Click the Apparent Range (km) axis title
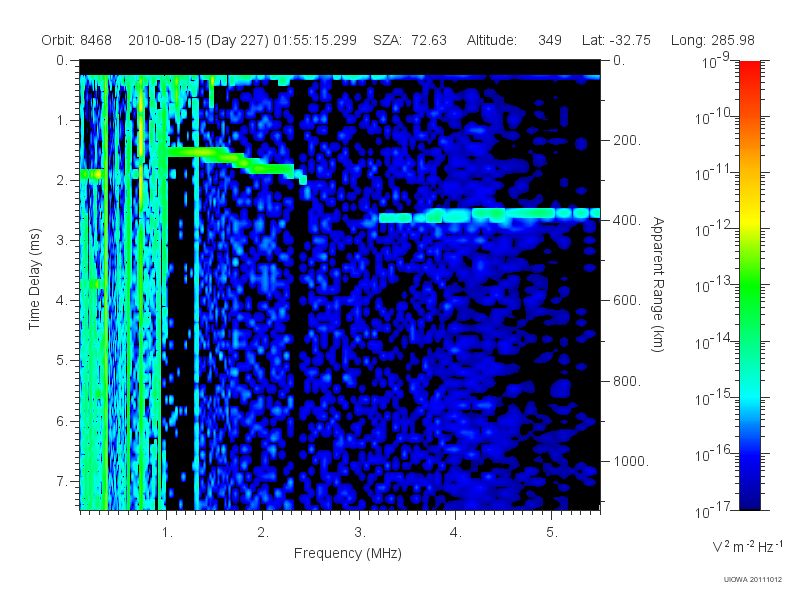This screenshot has height=600, width=800. pos(658,284)
